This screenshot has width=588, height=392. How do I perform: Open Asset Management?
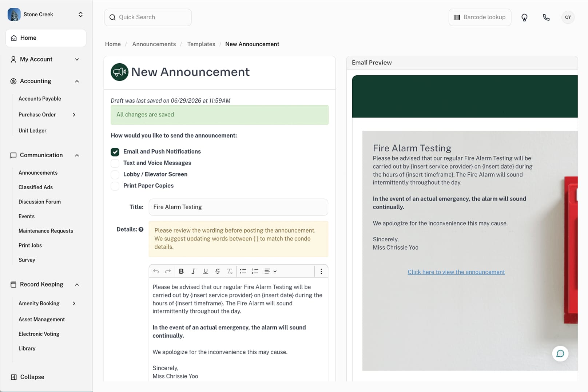point(41,319)
